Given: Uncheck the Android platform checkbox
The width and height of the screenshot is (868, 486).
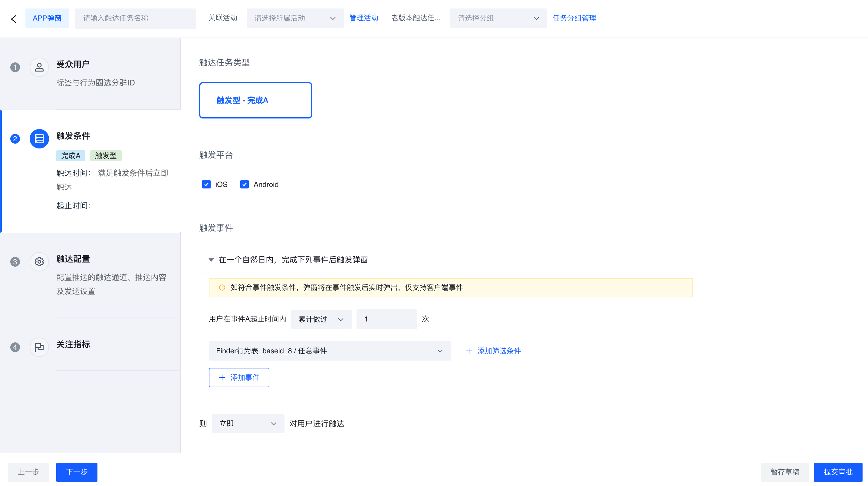Looking at the screenshot, I should [244, 184].
